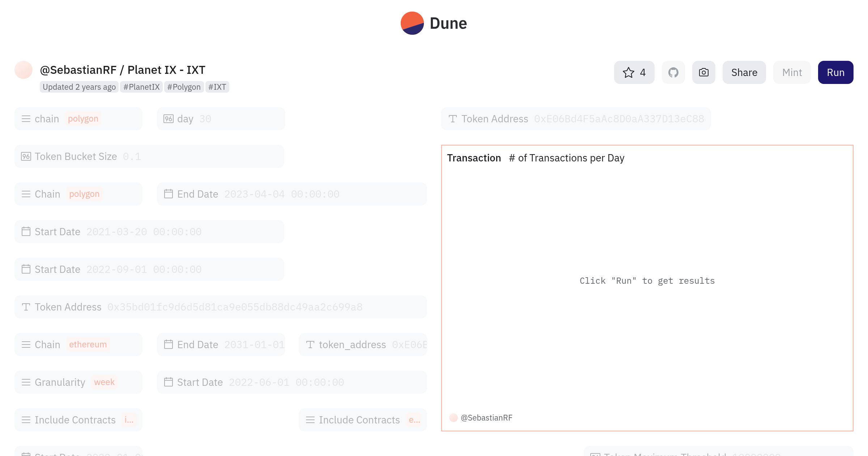
Task: Click the calendar icon of End Date 2031-01-01
Action: pos(169,345)
